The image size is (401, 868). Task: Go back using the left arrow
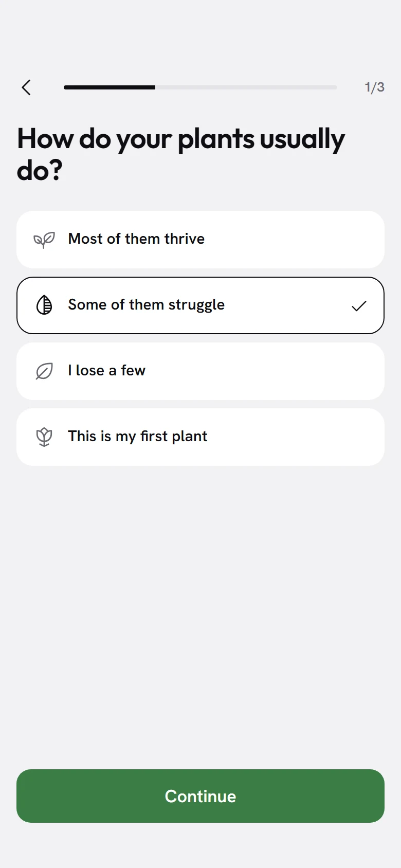26,87
